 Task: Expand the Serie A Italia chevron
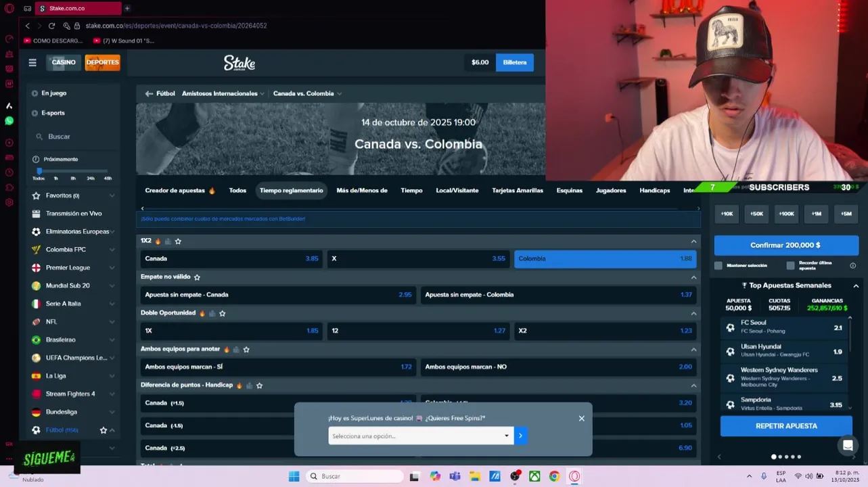[x=112, y=304]
